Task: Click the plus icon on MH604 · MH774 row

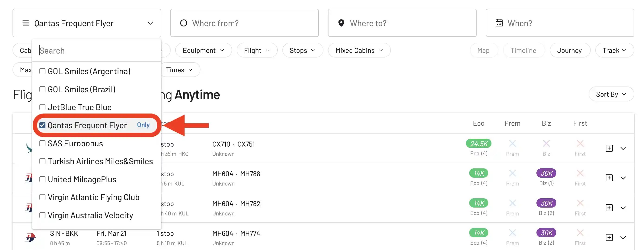Action: pyautogui.click(x=609, y=237)
